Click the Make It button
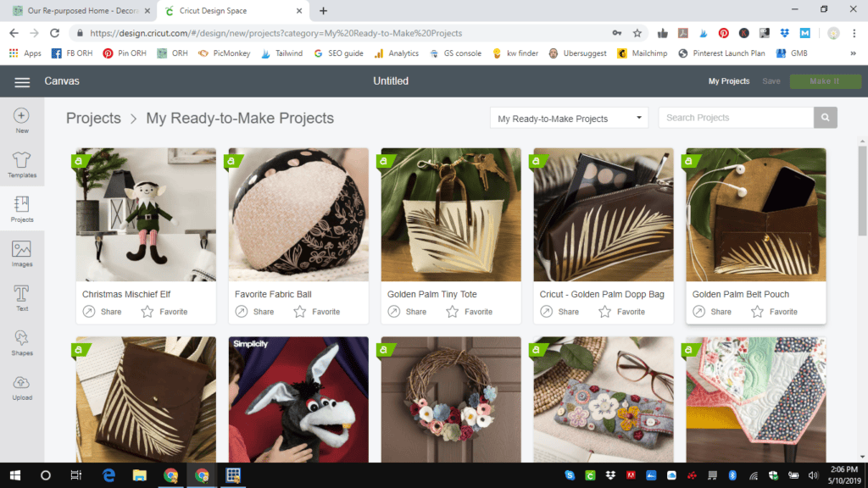This screenshot has height=488, width=868. point(825,81)
